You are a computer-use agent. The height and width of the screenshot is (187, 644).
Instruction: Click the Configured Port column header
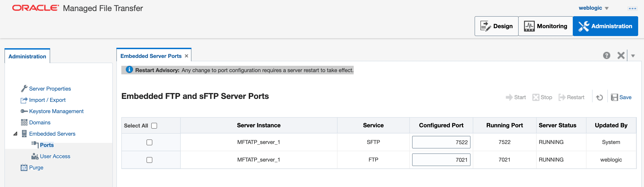pyautogui.click(x=441, y=125)
